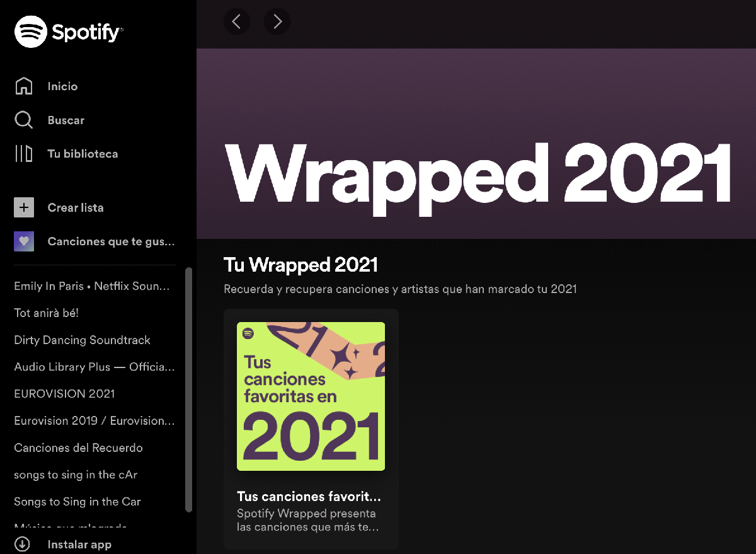Image resolution: width=756 pixels, height=554 pixels.
Task: Click the Crear lista plus icon
Action: click(24, 207)
